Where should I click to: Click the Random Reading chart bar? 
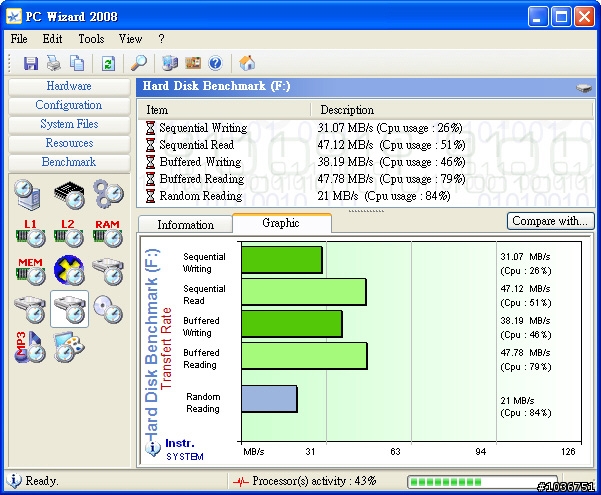269,399
